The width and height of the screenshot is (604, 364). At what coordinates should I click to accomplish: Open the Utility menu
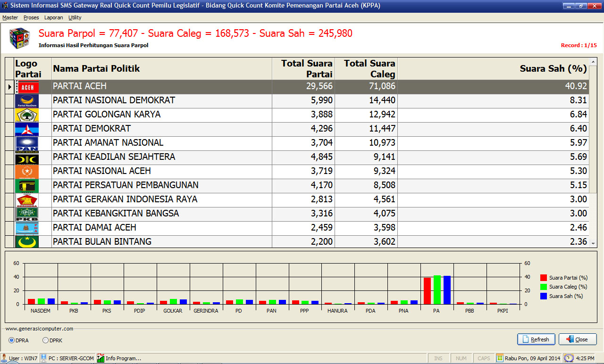(x=75, y=17)
